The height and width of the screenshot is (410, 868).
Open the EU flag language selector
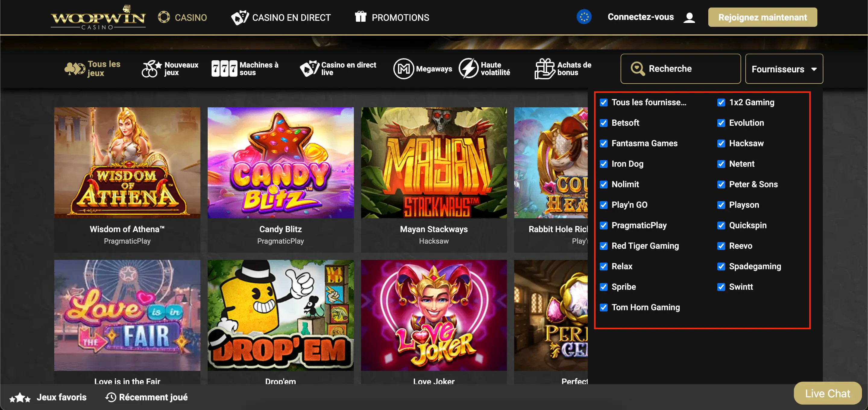pos(584,17)
